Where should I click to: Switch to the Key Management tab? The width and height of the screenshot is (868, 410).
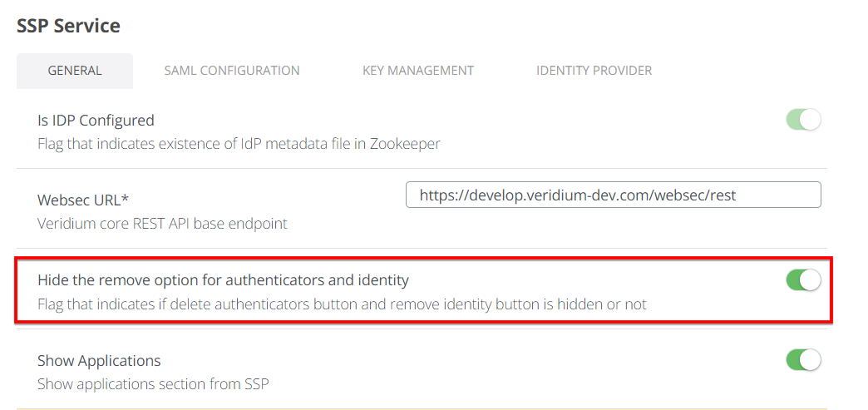pyautogui.click(x=418, y=71)
